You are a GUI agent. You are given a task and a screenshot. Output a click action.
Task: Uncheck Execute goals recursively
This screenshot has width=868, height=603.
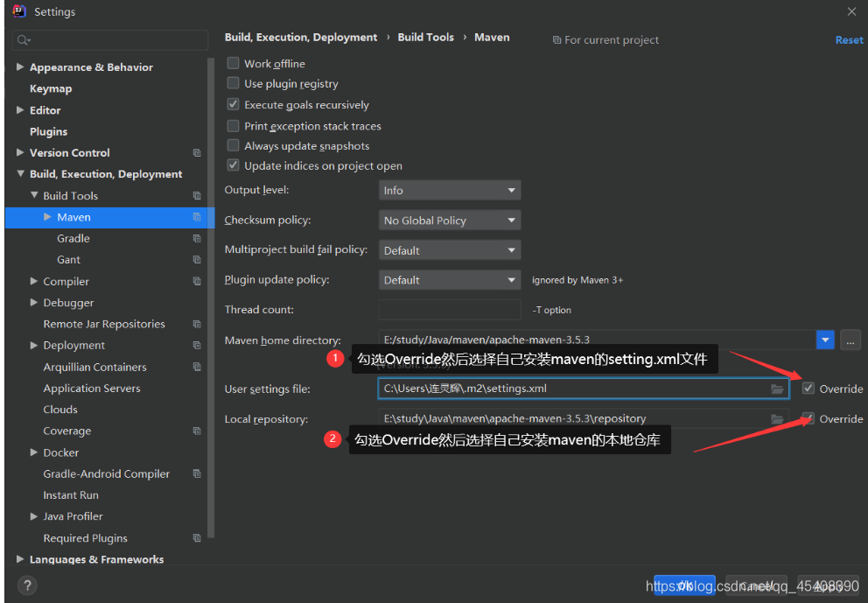[233, 104]
